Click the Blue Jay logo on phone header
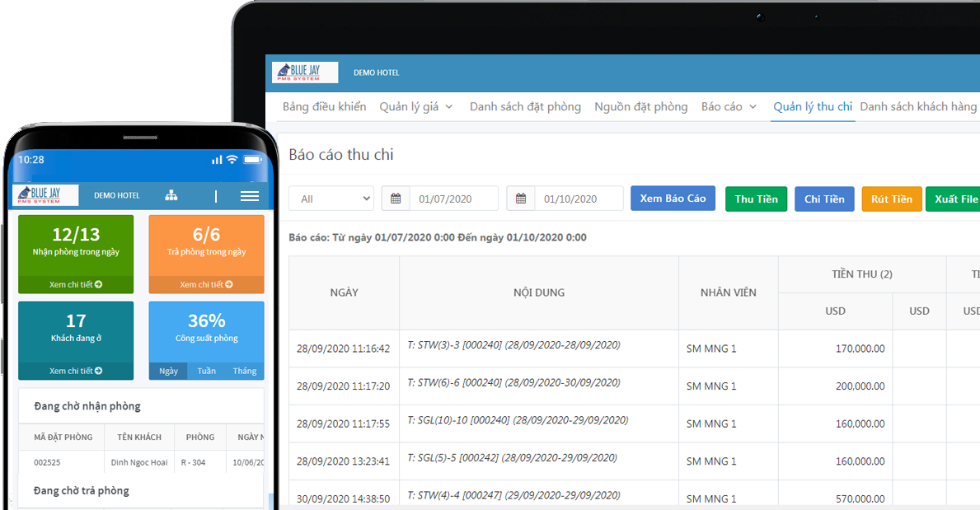Viewport: 980px width, 510px height. (x=45, y=195)
